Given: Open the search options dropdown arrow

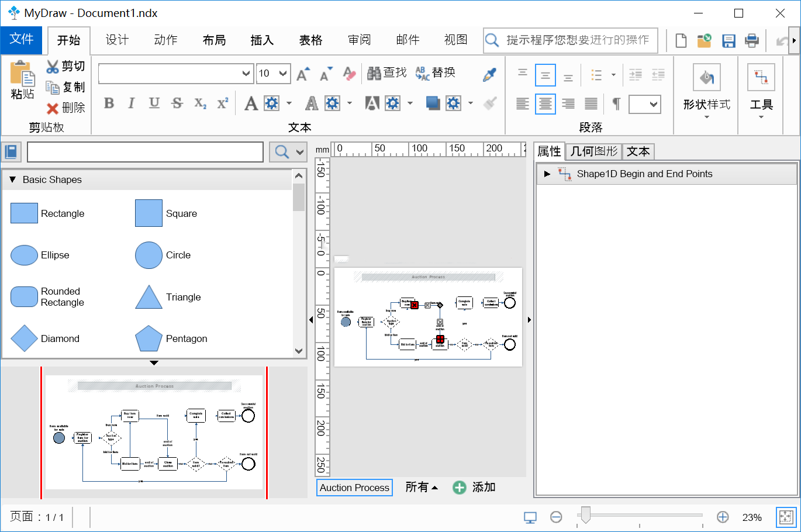Looking at the screenshot, I should click(300, 152).
